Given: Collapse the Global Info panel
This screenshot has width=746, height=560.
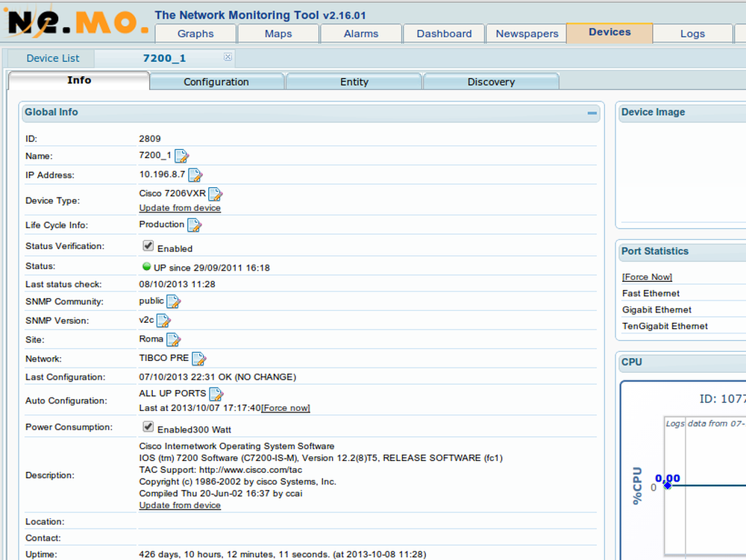Looking at the screenshot, I should pos(592,113).
